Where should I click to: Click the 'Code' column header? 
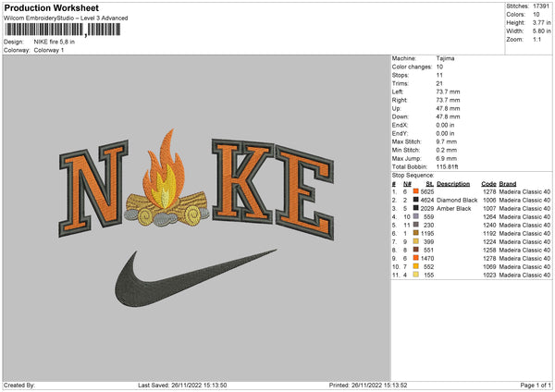click(488, 184)
